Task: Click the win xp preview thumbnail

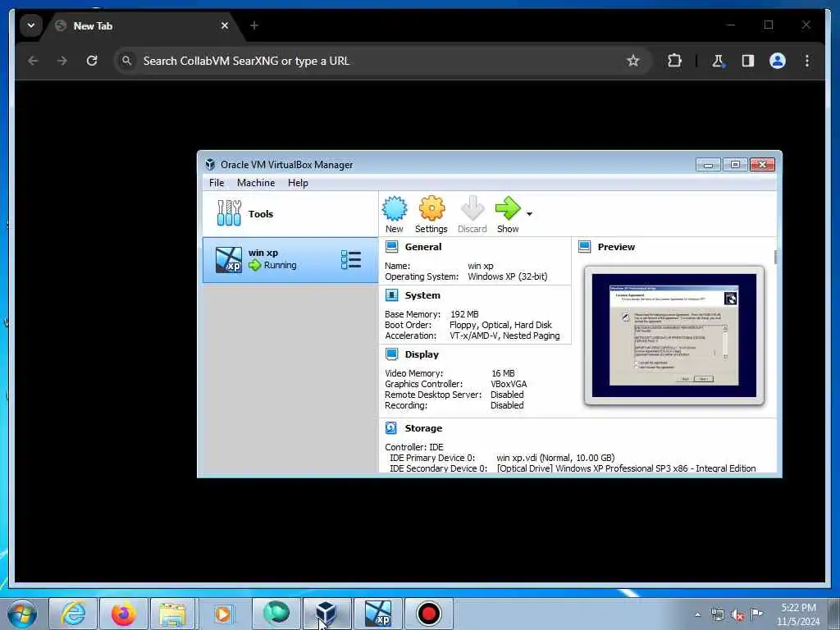Action: pos(674,336)
